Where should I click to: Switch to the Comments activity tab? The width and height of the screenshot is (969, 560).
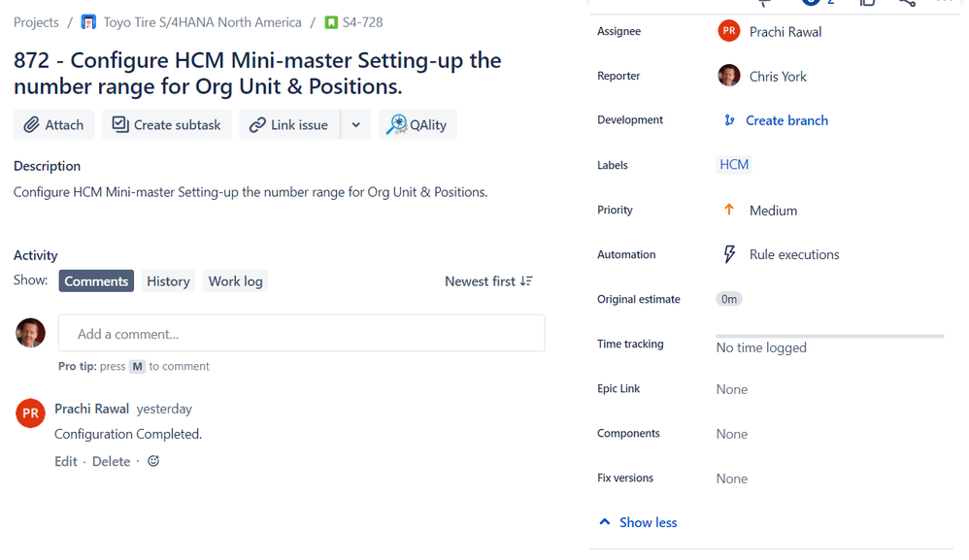96,280
